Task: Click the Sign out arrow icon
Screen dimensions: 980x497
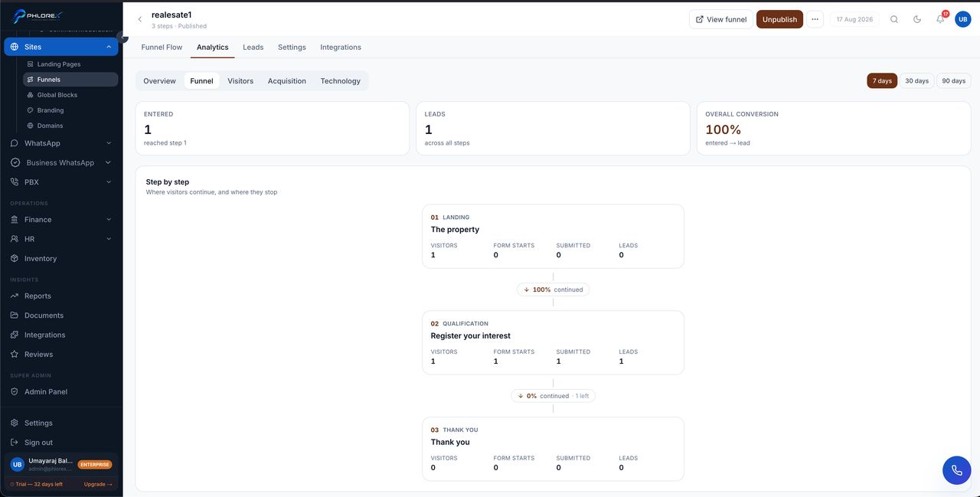Action: point(15,443)
